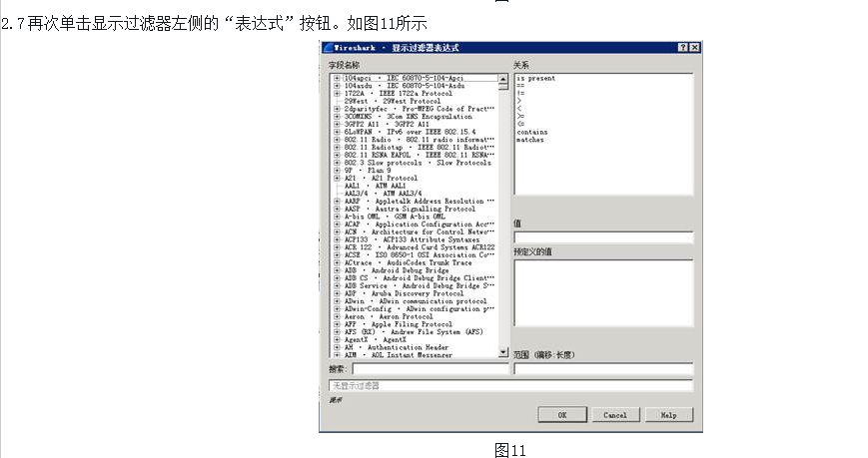Select the AgentX row
The height and width of the screenshot is (458, 868).
coord(375,339)
